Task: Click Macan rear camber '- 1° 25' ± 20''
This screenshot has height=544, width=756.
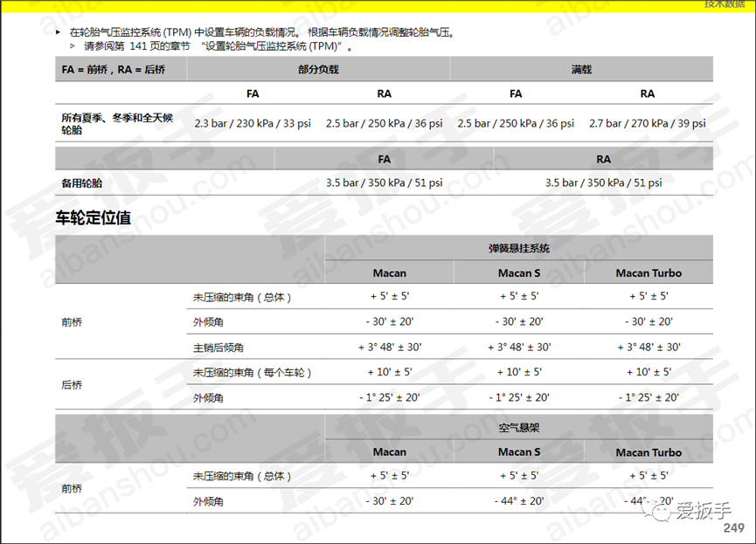Action: coord(390,397)
